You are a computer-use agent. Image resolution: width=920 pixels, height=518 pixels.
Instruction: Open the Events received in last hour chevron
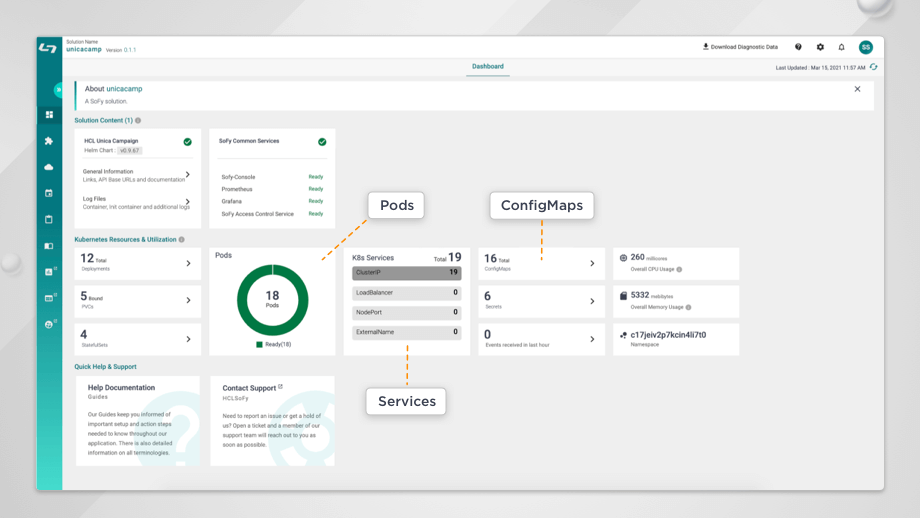point(592,339)
